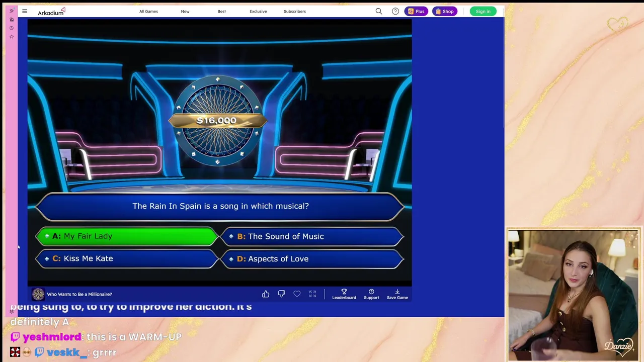Select answer D: Aspects of Love
The width and height of the screenshot is (644, 362).
pos(312,258)
